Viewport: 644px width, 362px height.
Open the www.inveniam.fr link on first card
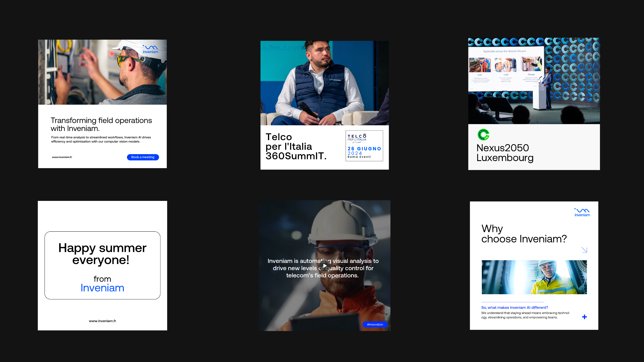click(x=62, y=157)
